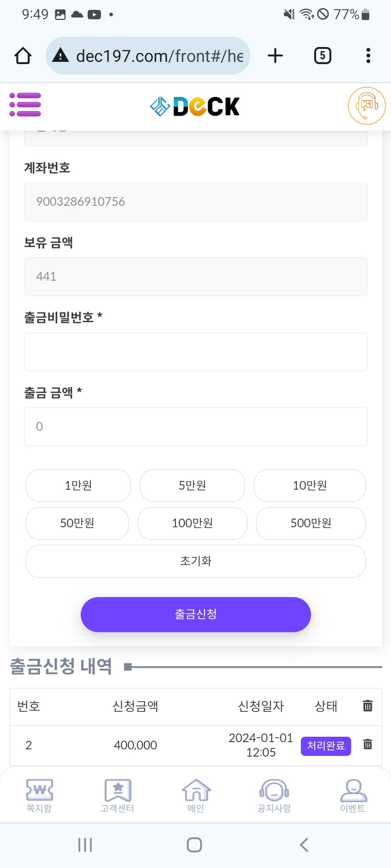
Task: Open a new browser tab
Action: [275, 56]
